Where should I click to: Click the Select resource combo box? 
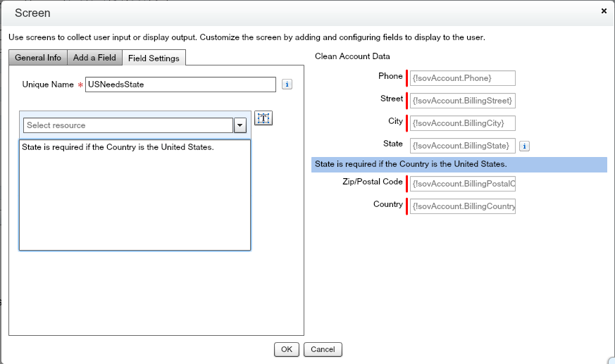128,125
